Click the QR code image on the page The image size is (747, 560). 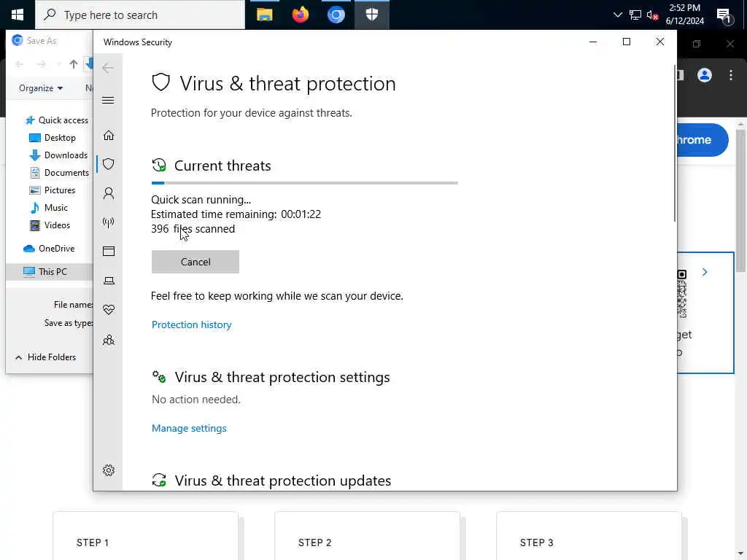[x=682, y=295]
